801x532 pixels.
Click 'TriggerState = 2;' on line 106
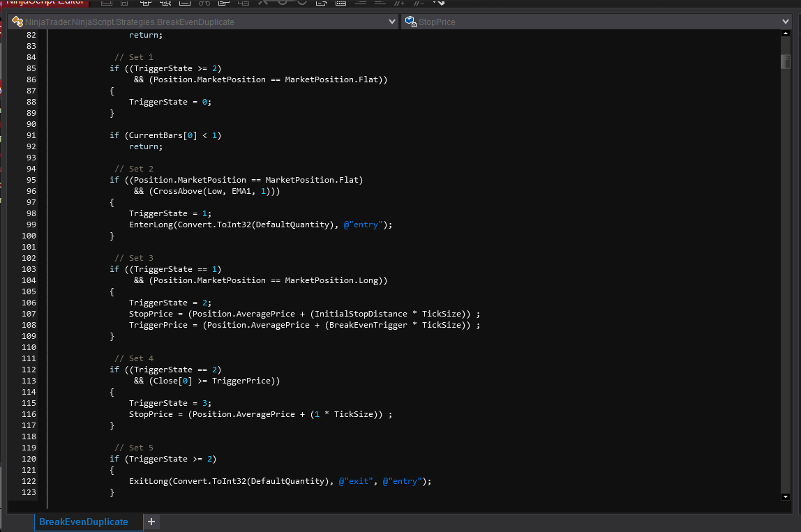(x=170, y=303)
